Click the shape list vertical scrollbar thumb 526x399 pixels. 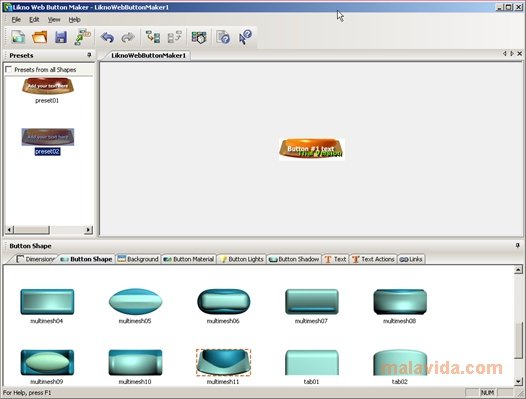click(x=518, y=341)
